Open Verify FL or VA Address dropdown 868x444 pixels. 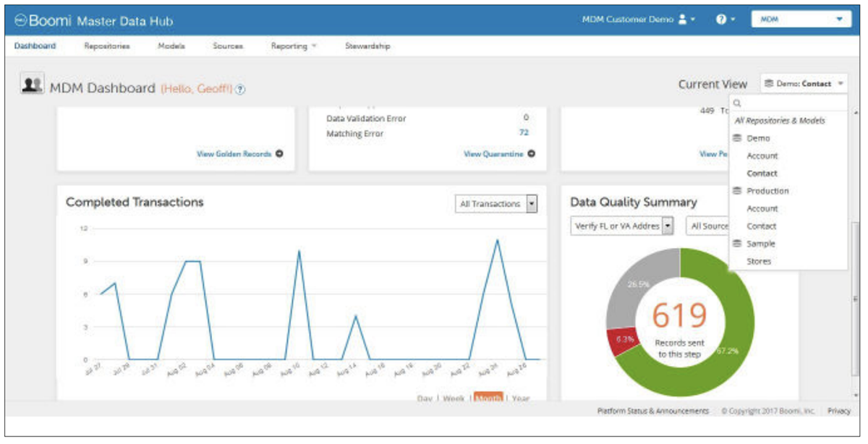622,226
